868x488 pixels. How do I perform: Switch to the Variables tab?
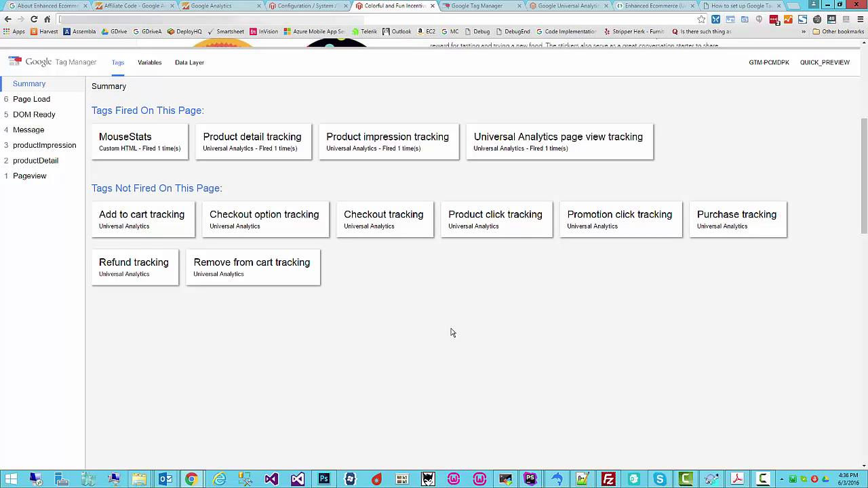[150, 62]
